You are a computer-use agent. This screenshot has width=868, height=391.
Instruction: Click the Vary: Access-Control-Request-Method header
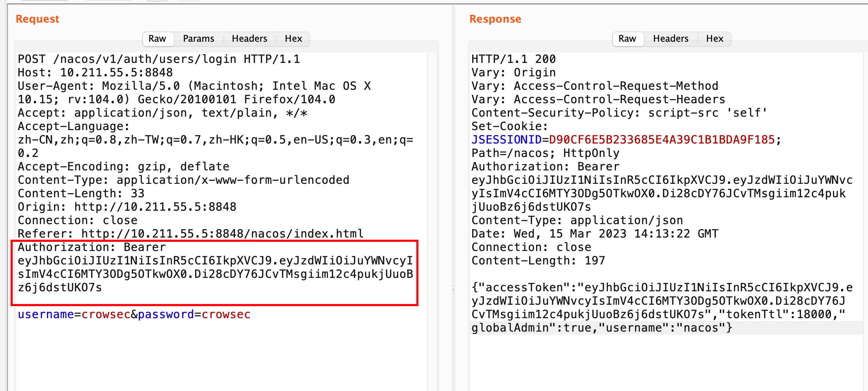pos(595,86)
